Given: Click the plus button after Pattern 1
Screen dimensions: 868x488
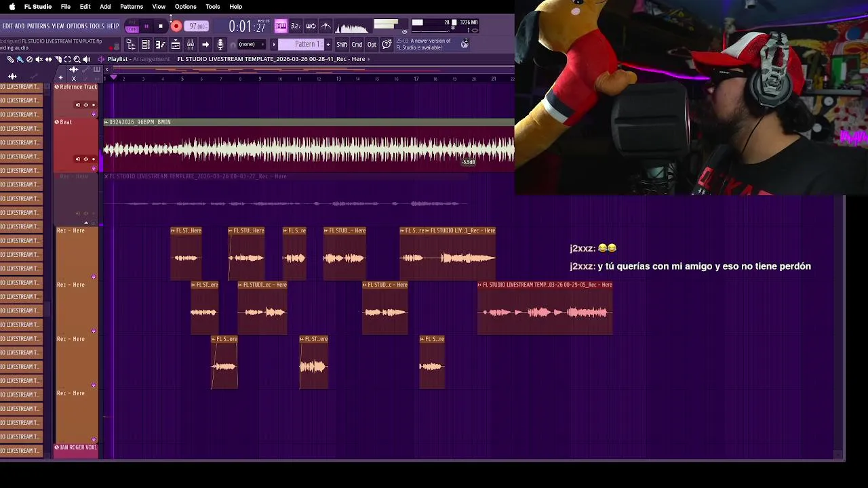Looking at the screenshot, I should [x=328, y=44].
